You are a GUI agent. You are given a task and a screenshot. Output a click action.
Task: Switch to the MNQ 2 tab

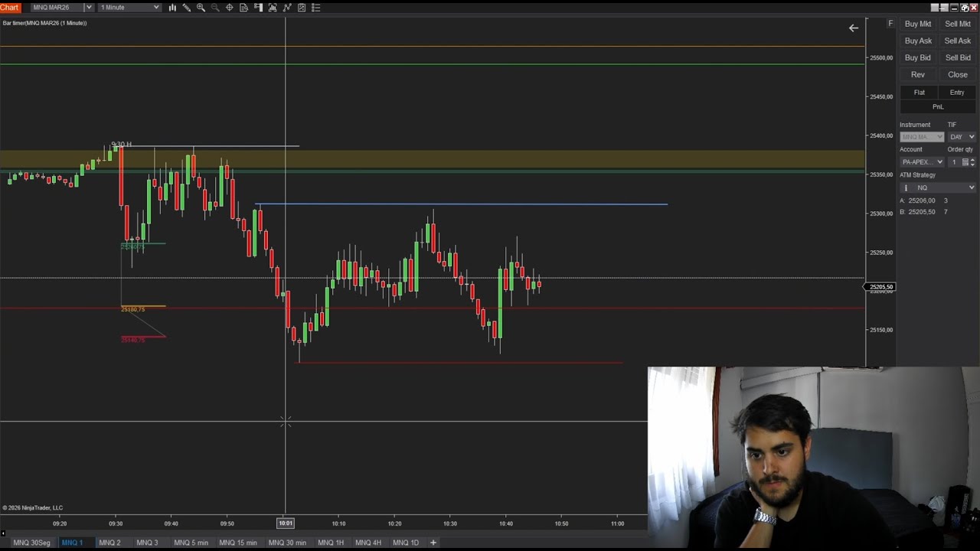pos(109,543)
